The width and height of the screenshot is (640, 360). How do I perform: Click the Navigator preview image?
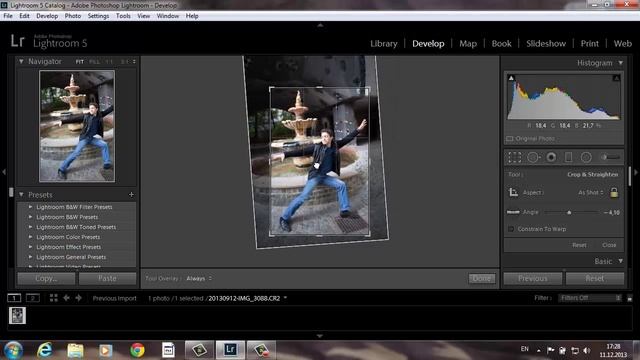tap(77, 126)
